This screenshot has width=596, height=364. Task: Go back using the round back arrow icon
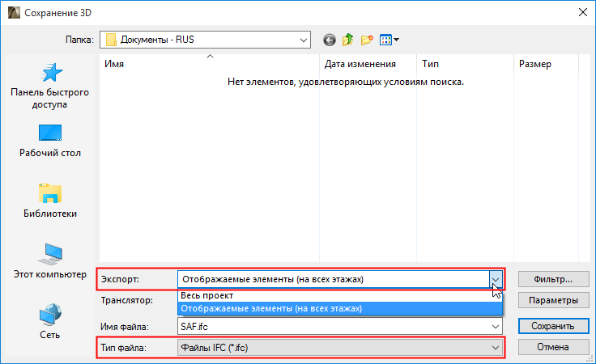330,40
